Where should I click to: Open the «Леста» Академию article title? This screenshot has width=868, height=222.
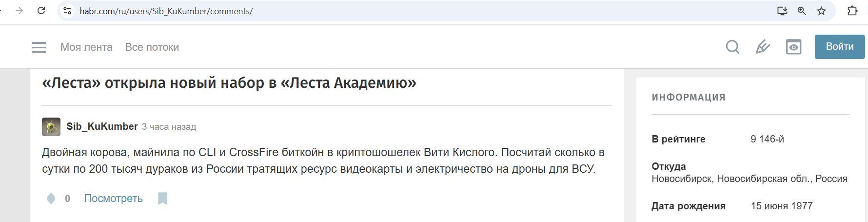[229, 83]
